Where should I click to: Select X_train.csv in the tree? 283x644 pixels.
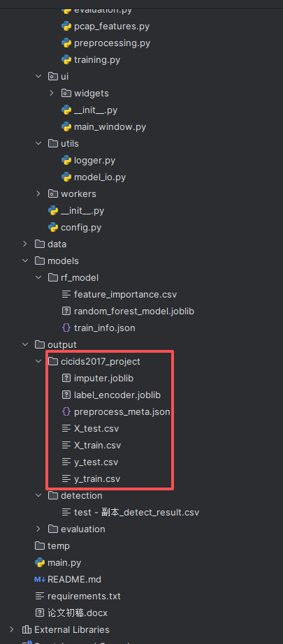pyautogui.click(x=97, y=445)
